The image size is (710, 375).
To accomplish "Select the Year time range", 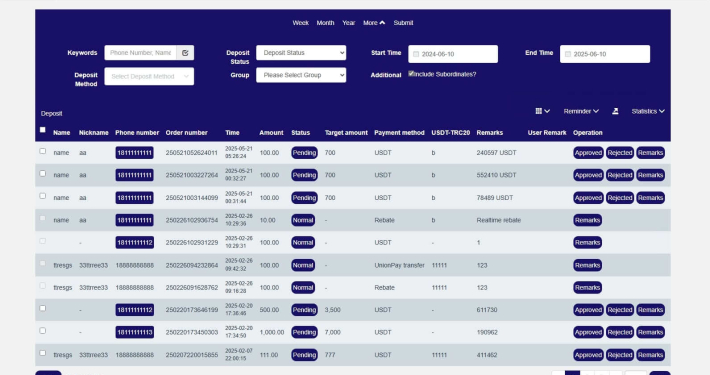I will (349, 23).
